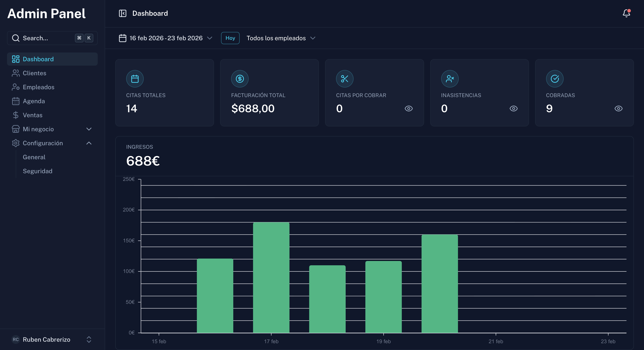Click the calendar icon in date filter

click(x=122, y=38)
